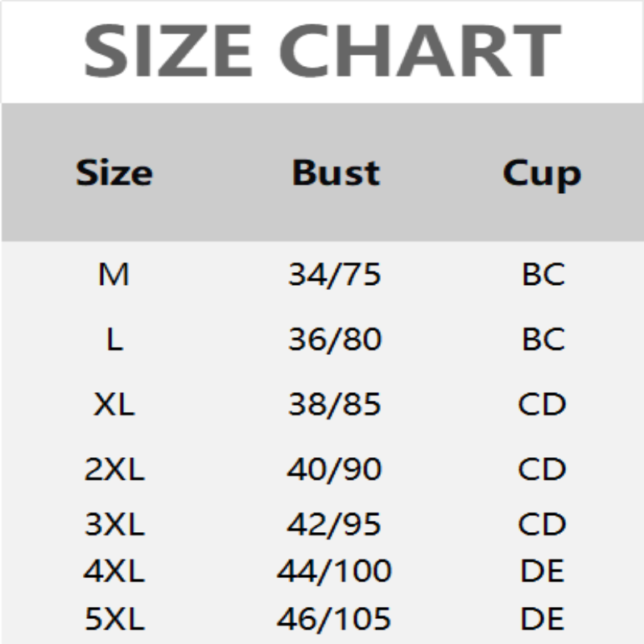Click the DE cup in the 5XL row
Viewport: 644px width, 644px height.
(543, 619)
